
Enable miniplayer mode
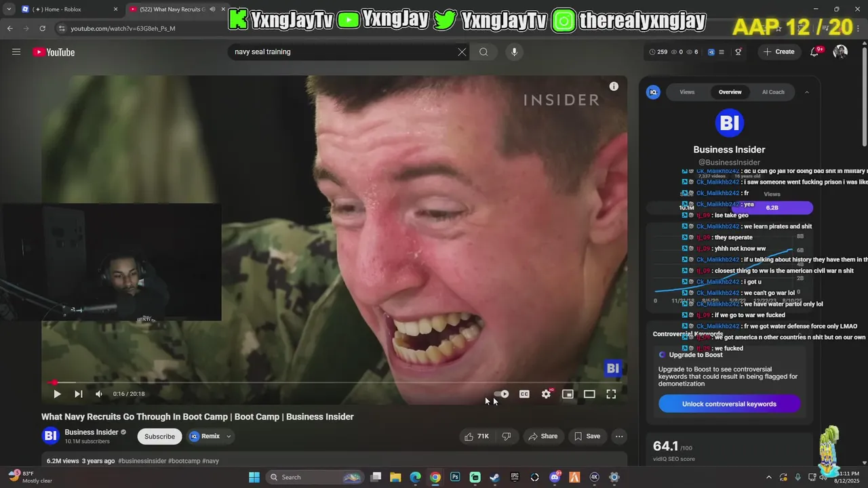568,394
